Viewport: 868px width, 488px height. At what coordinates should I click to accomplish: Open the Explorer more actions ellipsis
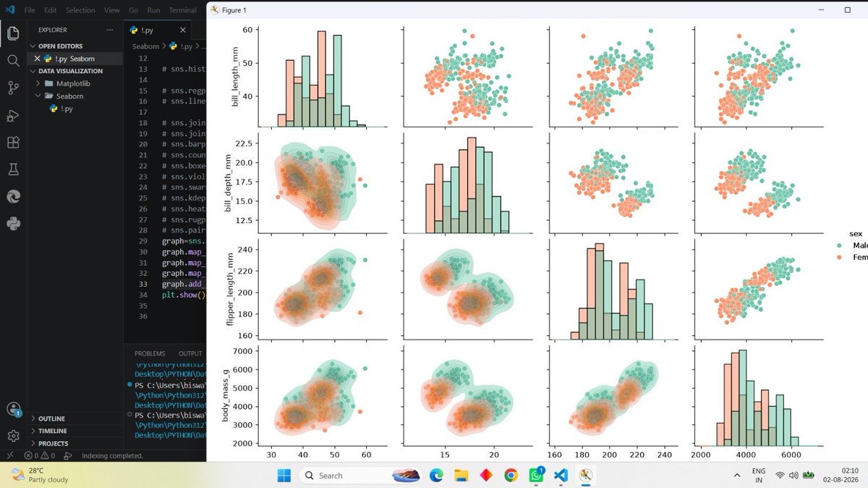pos(110,30)
